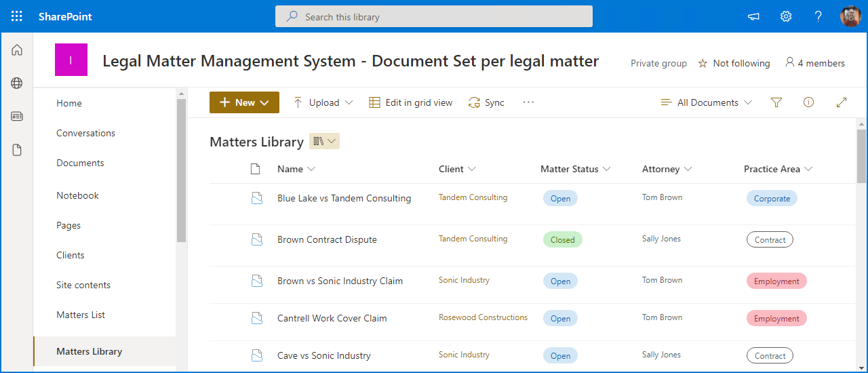Click Sally Jones in Brown Contract Dispute row

[661, 239]
